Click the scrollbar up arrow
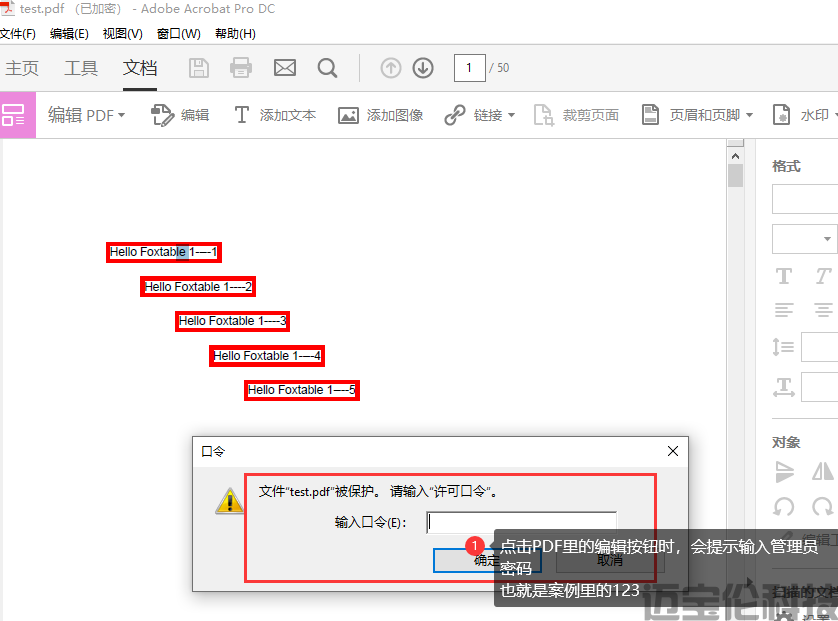The height and width of the screenshot is (621, 838). [x=735, y=156]
